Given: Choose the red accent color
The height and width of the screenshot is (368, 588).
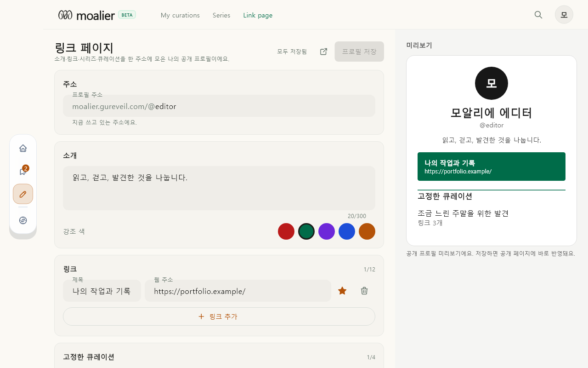Looking at the screenshot, I should click(286, 231).
